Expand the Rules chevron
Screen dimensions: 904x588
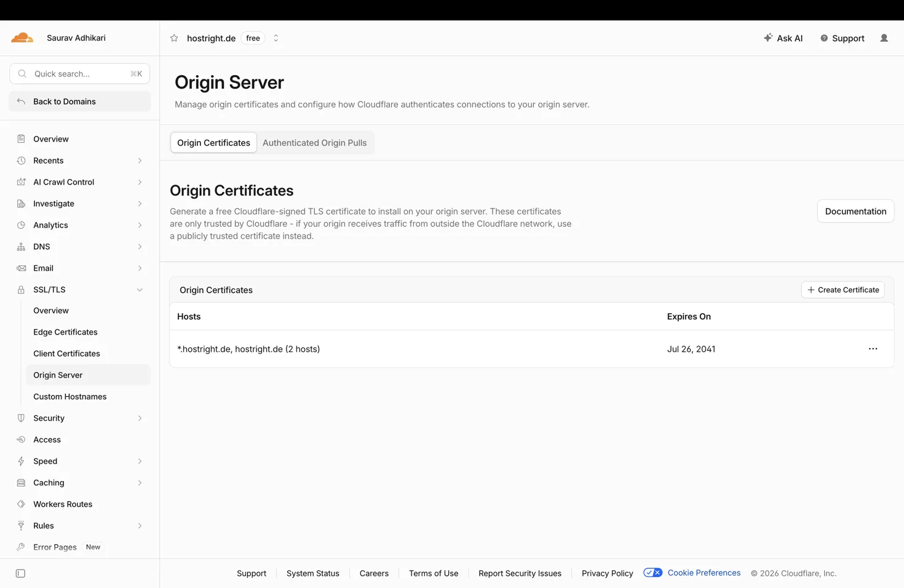coord(140,526)
